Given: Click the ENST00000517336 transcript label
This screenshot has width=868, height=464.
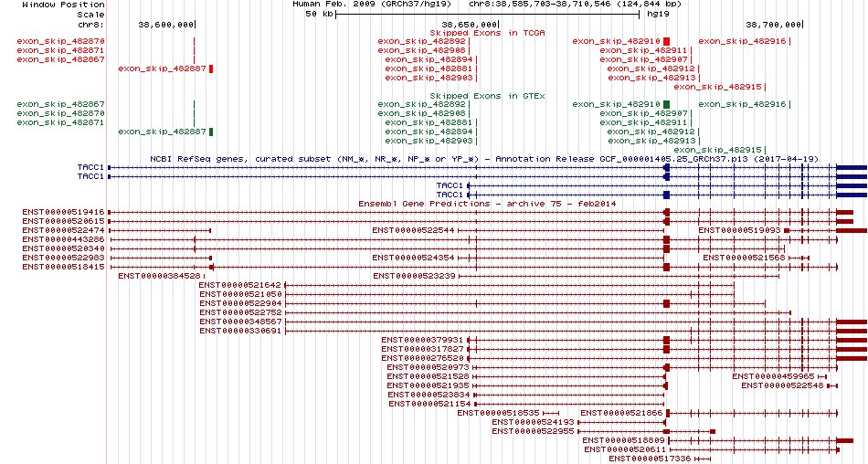Looking at the screenshot, I should click(x=651, y=459).
